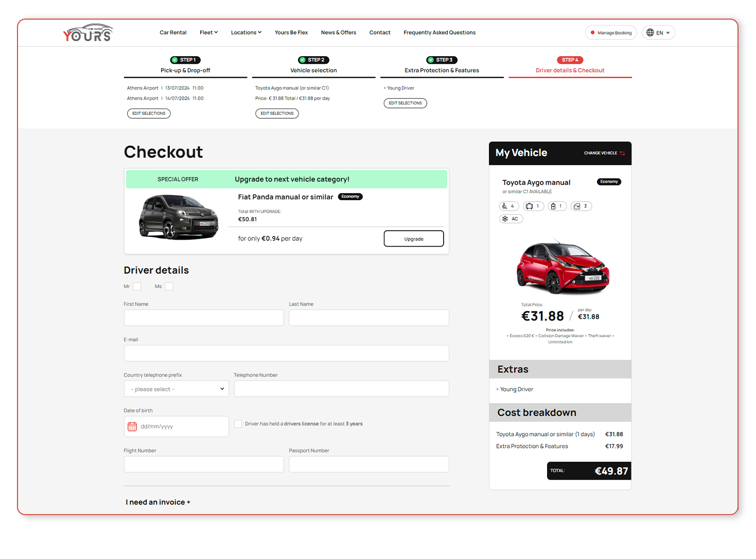Click the Manage Booking button
The image size is (756, 559).
(611, 33)
